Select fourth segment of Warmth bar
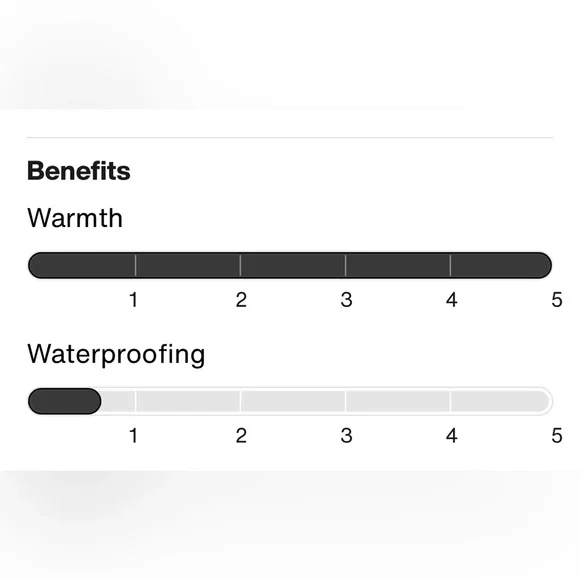 pyautogui.click(x=398, y=265)
